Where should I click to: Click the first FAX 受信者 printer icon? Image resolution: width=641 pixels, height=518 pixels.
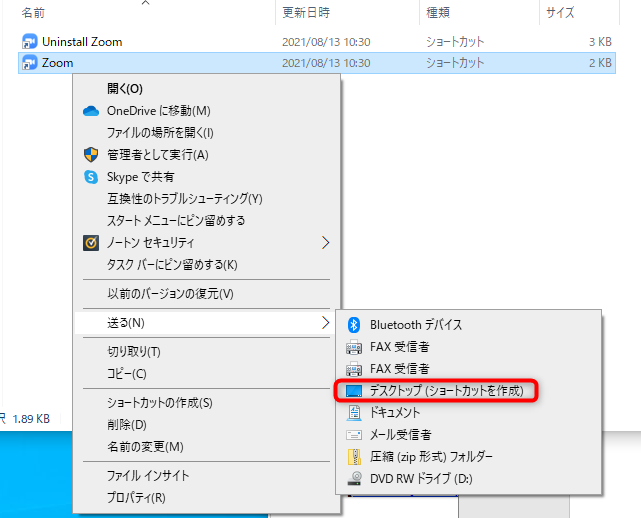point(354,347)
